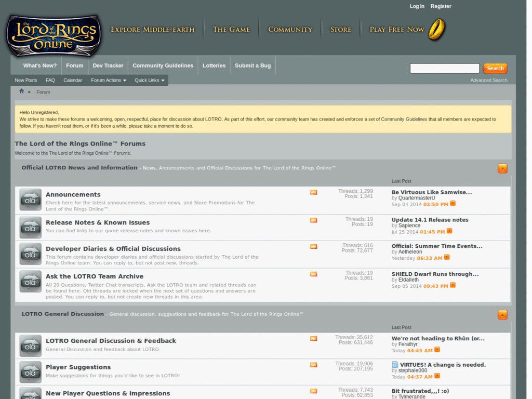Open the Community Guidelines tab
Image resolution: width=532 pixels, height=399 pixels.
(x=163, y=65)
